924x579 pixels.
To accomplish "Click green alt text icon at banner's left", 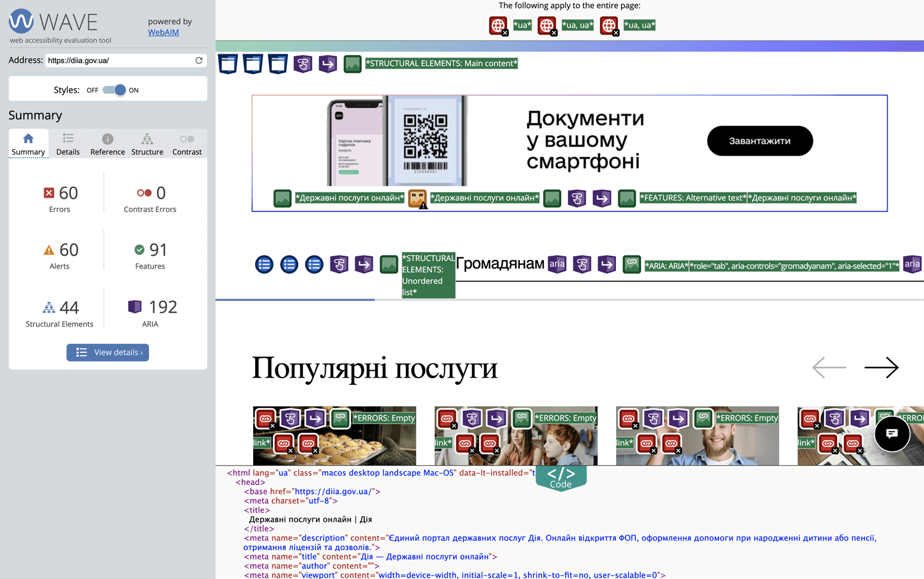I will click(282, 198).
